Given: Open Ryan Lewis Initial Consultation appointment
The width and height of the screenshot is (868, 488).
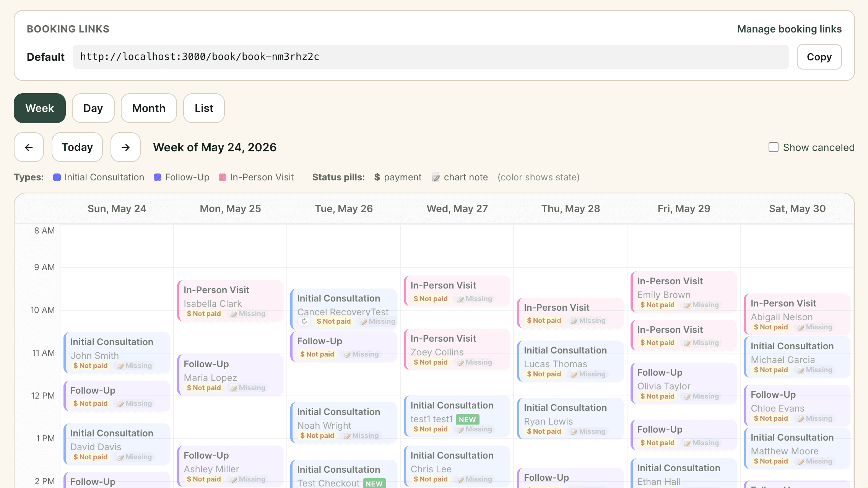Looking at the screenshot, I should click(570, 418).
